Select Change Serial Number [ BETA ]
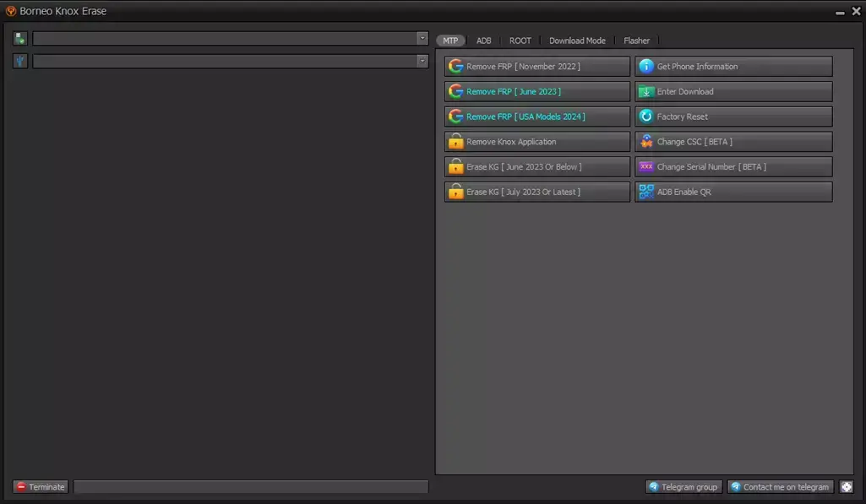Viewport: 866px width, 504px height. tap(733, 166)
